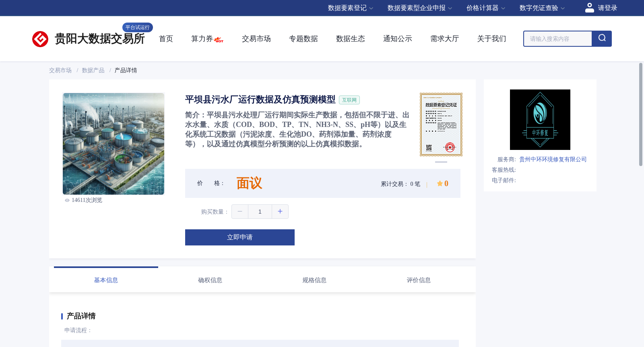Click 交易市场 breadcrumb link
Viewport: 644px width, 347px height.
point(60,71)
